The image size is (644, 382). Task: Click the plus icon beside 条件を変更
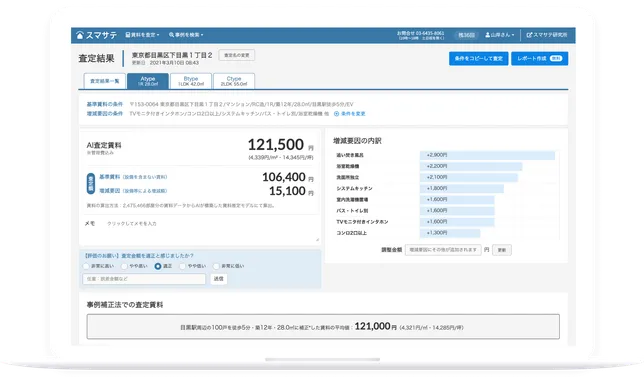pos(336,114)
